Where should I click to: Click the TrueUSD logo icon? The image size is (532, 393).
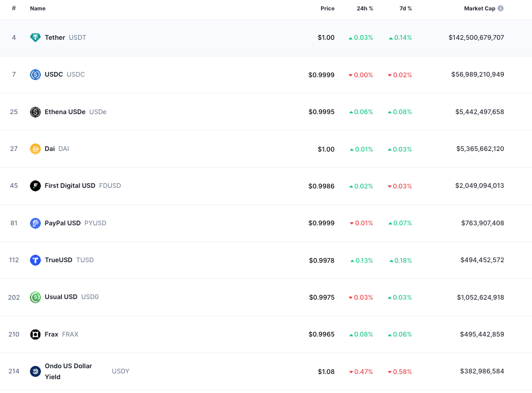point(35,260)
